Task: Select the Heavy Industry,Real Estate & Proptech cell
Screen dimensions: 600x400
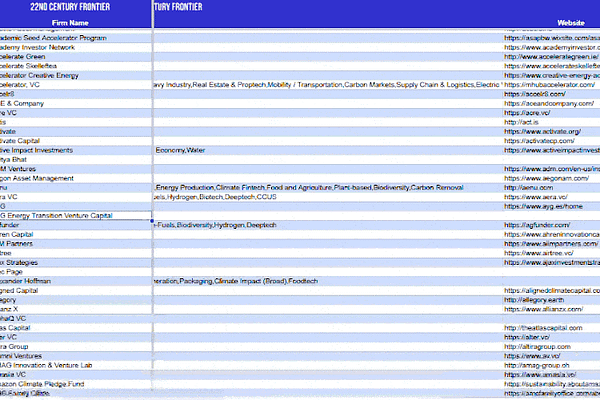Action: point(328,85)
